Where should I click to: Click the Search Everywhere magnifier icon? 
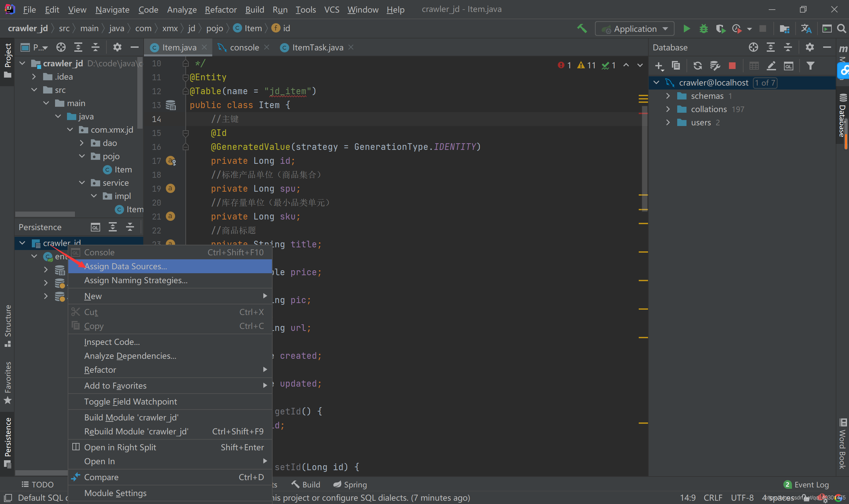[841, 29]
